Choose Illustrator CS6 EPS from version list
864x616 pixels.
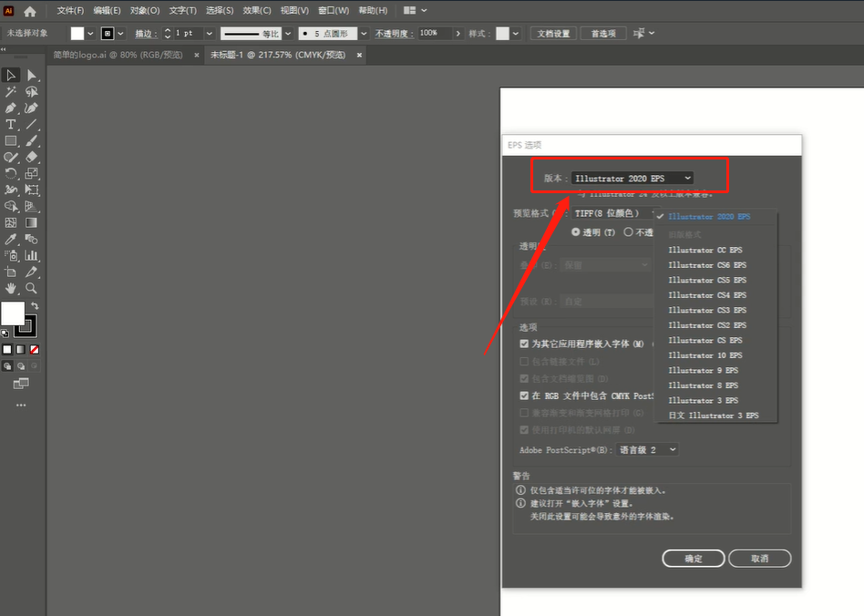pyautogui.click(x=707, y=265)
